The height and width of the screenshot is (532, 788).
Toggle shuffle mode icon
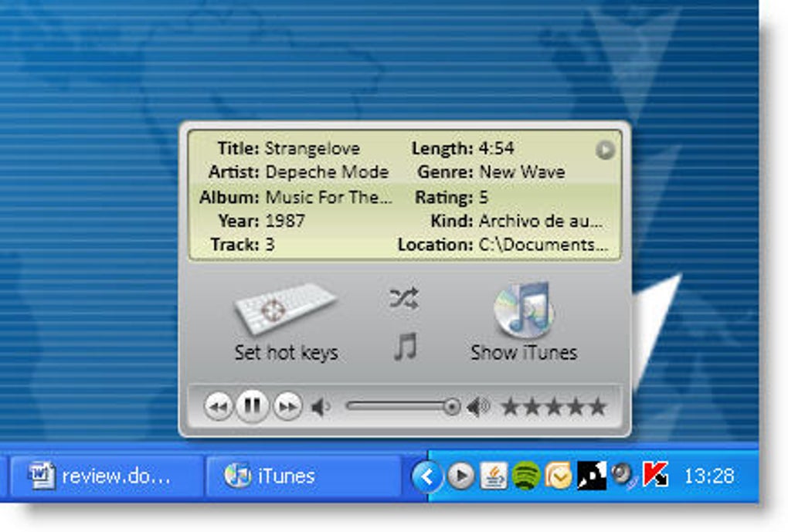point(404,298)
